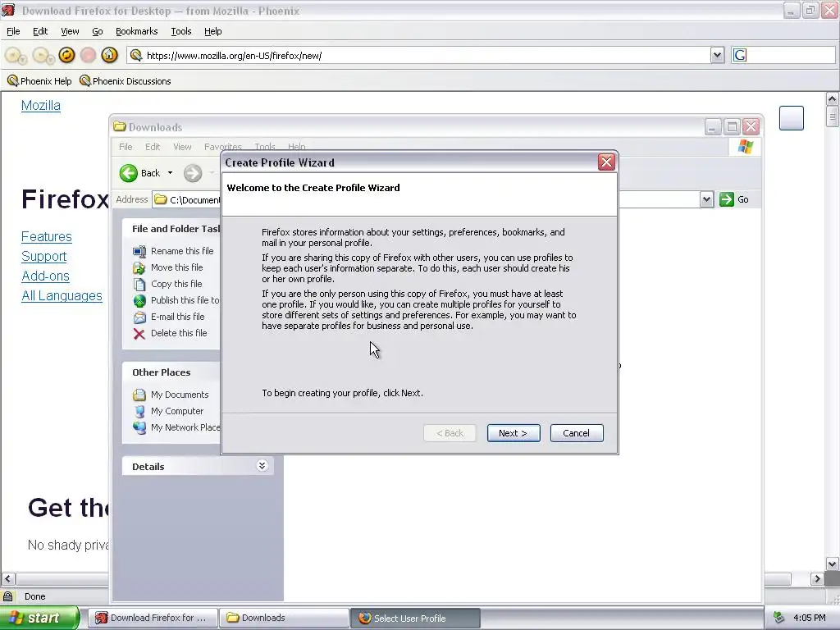Image resolution: width=840 pixels, height=630 pixels.
Task: Click the Phoenix vertical scrollbar up arrow
Action: click(832, 99)
